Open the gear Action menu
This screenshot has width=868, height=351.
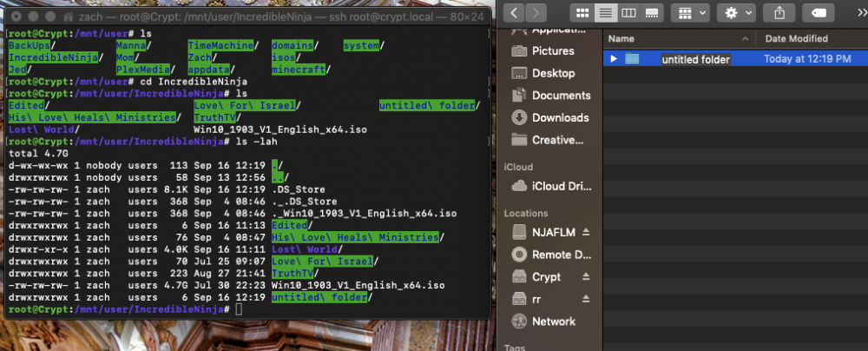coord(736,12)
